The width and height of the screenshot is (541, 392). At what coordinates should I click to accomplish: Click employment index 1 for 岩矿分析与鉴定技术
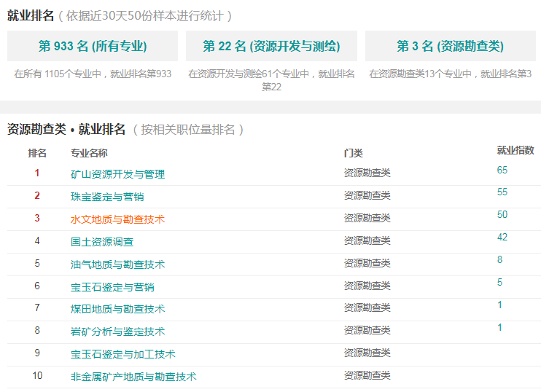[x=499, y=328]
